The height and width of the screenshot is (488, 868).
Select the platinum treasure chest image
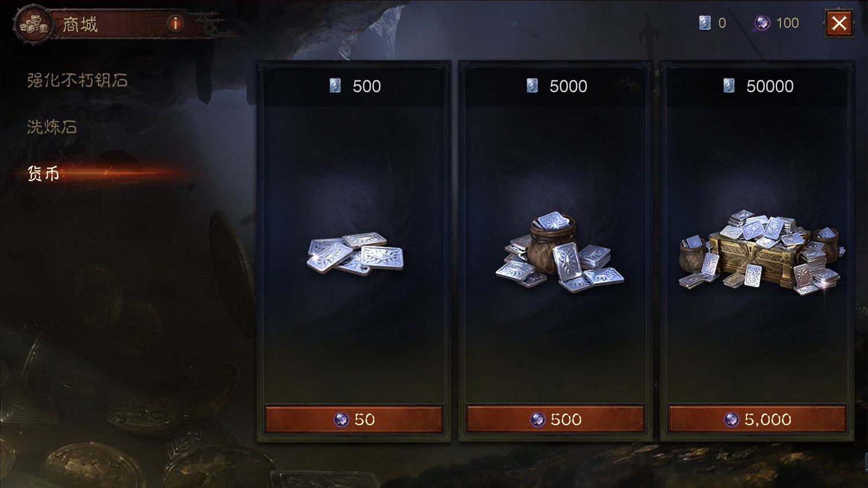762,252
